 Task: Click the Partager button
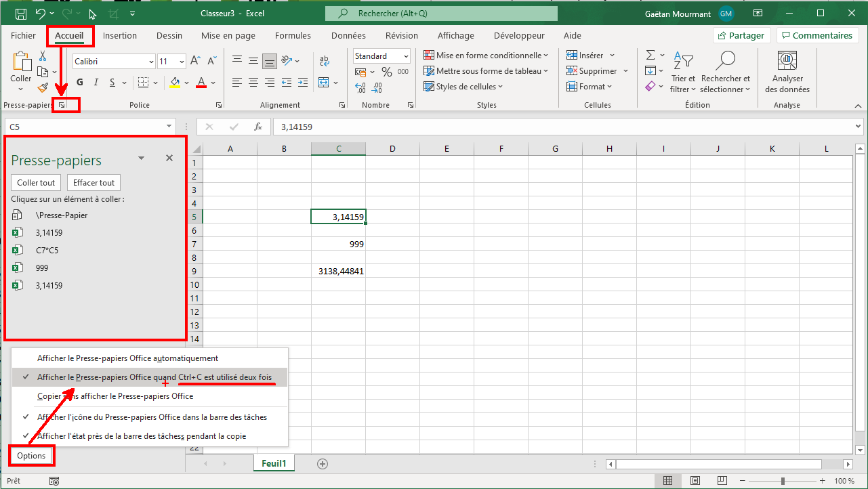(x=741, y=35)
